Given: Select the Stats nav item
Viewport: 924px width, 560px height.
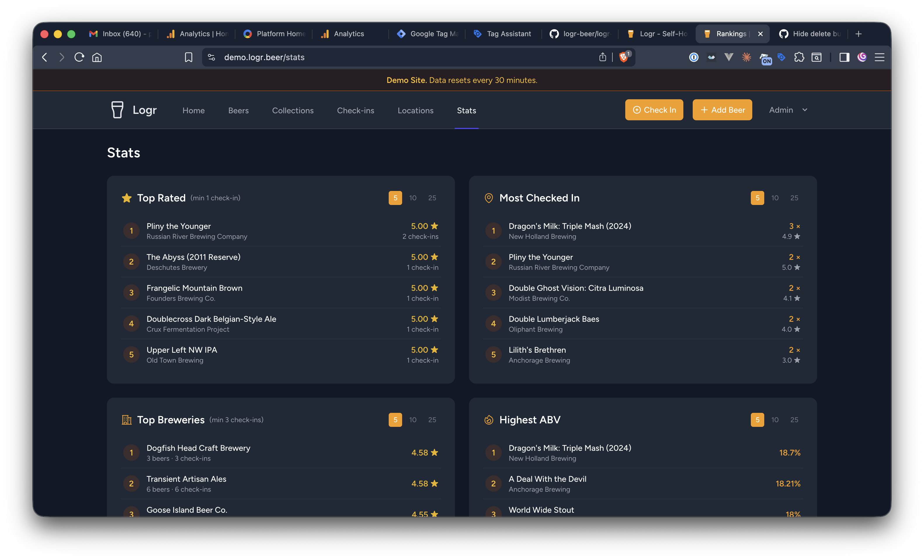Looking at the screenshot, I should pos(466,111).
